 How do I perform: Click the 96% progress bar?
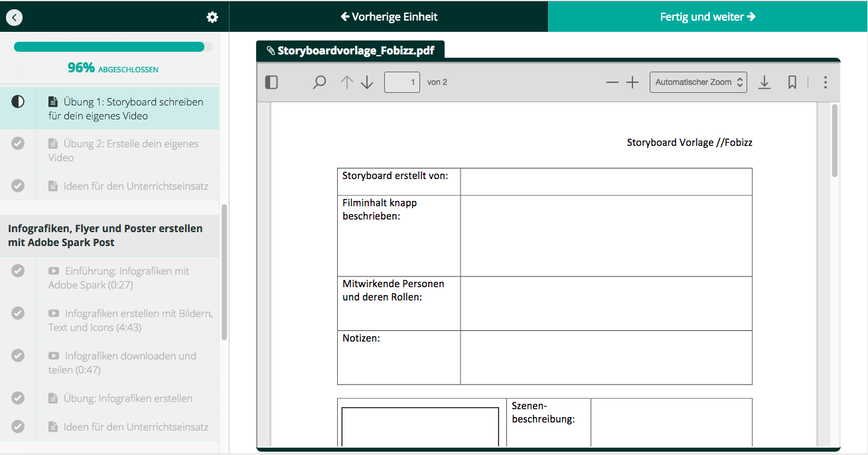click(x=109, y=46)
